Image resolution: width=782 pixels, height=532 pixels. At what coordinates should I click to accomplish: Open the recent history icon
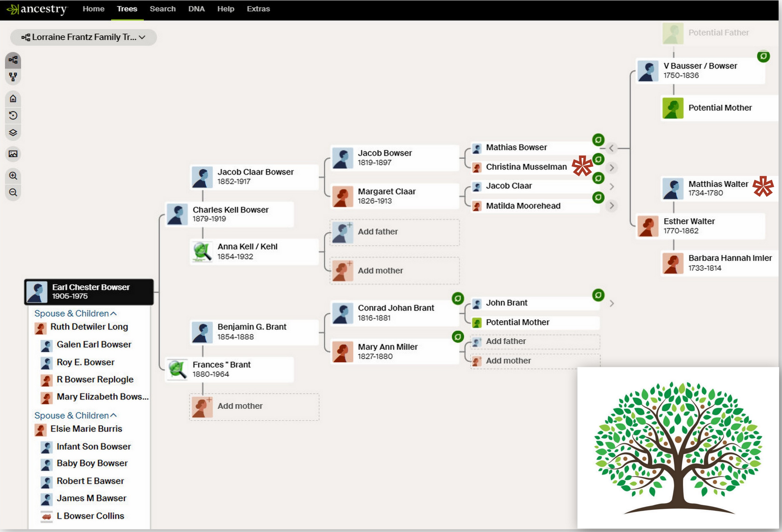point(13,116)
